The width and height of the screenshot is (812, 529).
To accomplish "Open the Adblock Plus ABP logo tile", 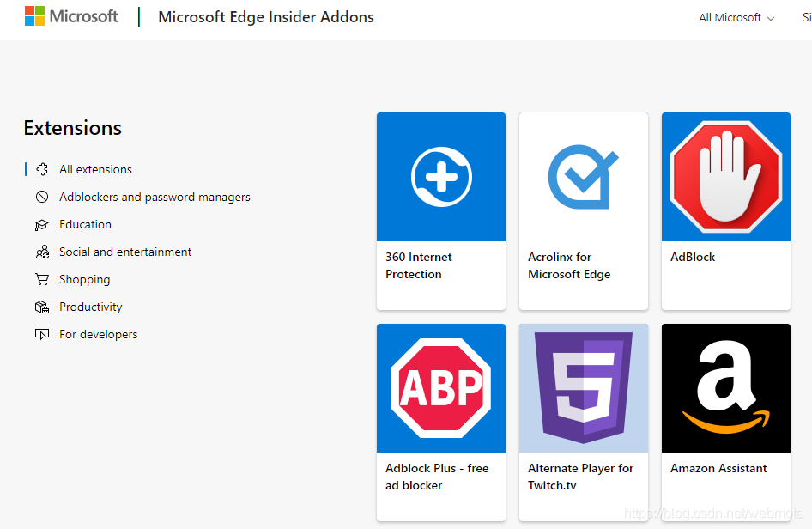I will (441, 388).
